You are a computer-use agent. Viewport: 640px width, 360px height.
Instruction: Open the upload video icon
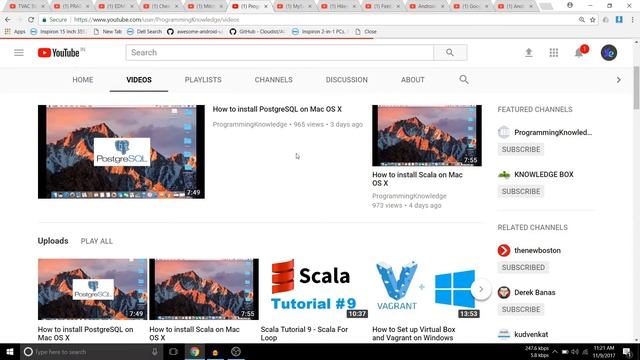point(529,53)
